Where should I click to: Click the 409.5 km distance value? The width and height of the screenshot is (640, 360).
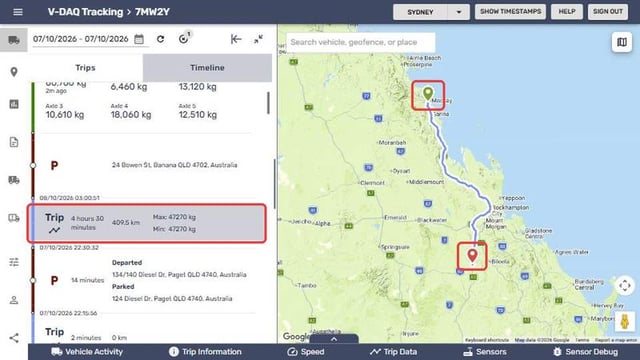[126, 223]
